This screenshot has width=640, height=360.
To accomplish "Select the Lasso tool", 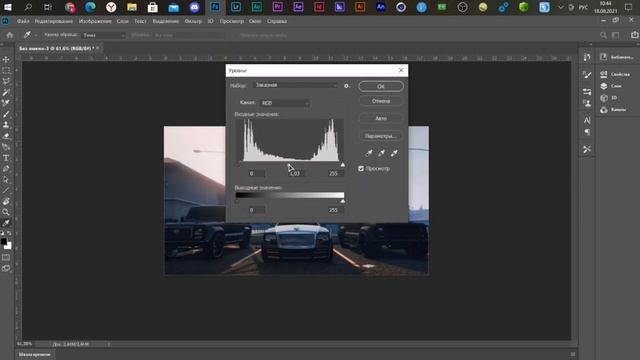I will coord(6,81).
